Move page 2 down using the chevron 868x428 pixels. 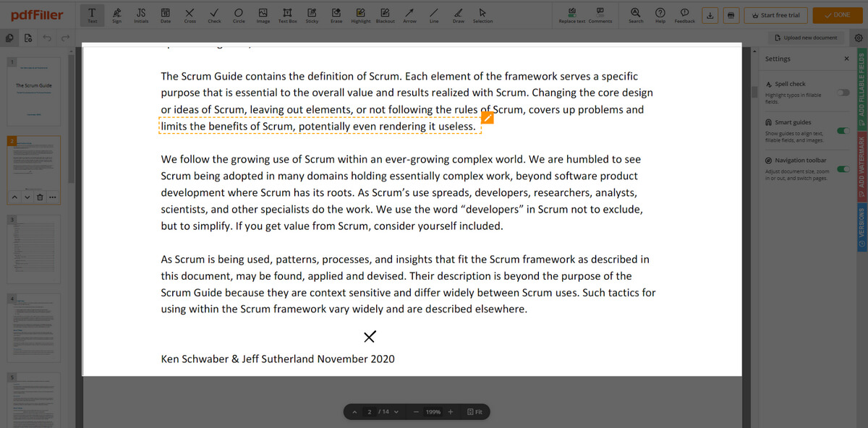pos(27,197)
